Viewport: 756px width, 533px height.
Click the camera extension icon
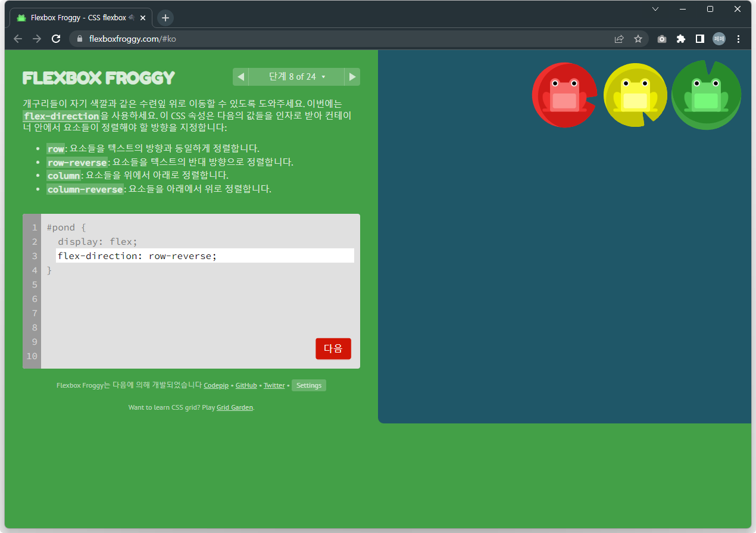tap(662, 39)
